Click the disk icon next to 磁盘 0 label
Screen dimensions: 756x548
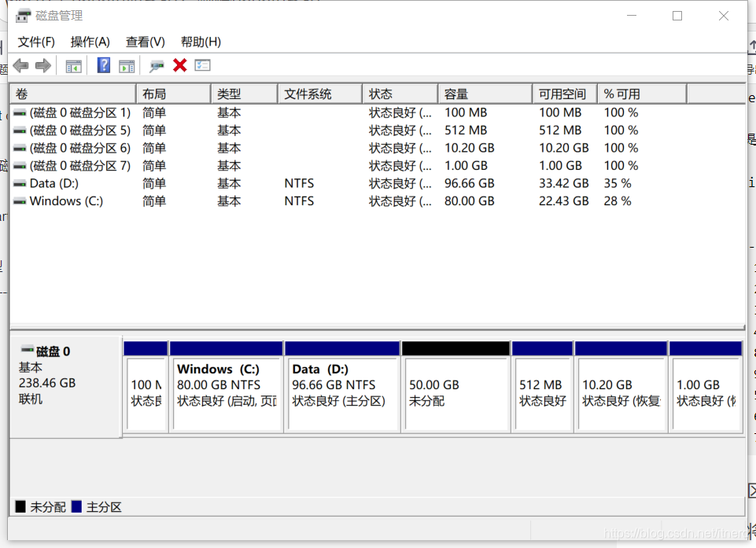click(x=28, y=349)
